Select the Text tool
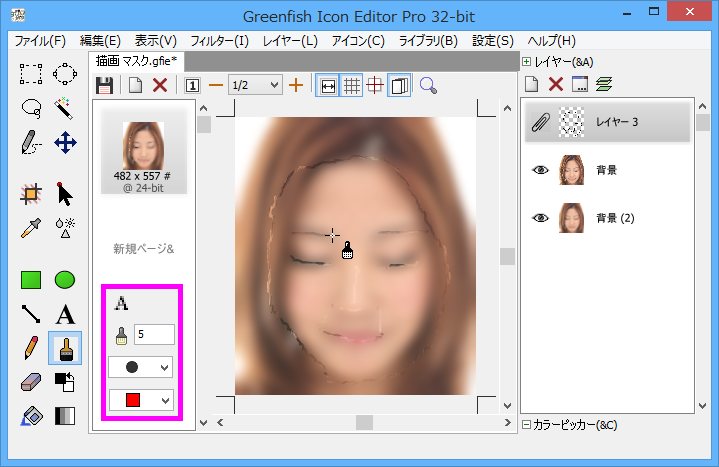This screenshot has height=467, width=719. coord(65,314)
